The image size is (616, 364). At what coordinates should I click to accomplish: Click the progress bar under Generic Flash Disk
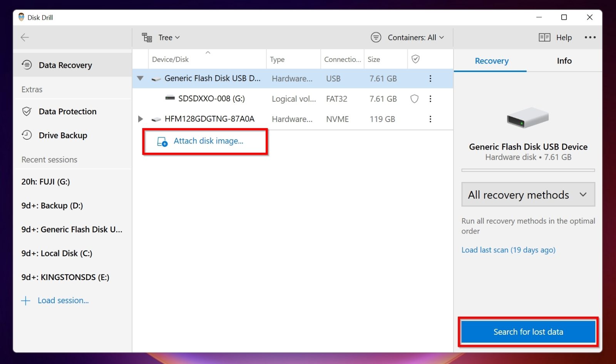coord(528,170)
